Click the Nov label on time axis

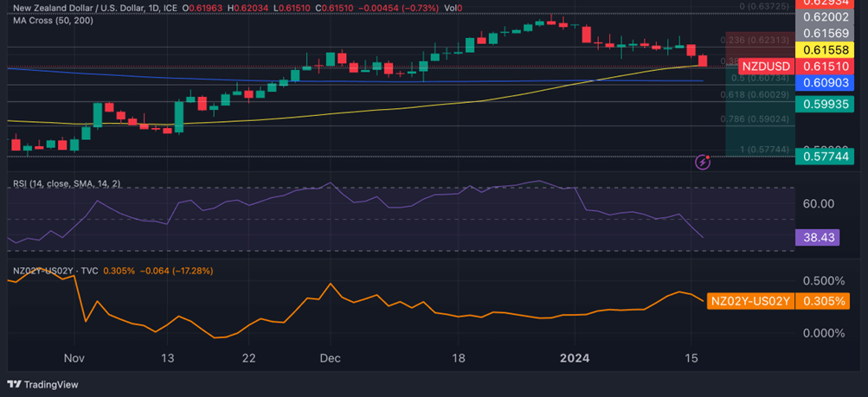[x=74, y=358]
